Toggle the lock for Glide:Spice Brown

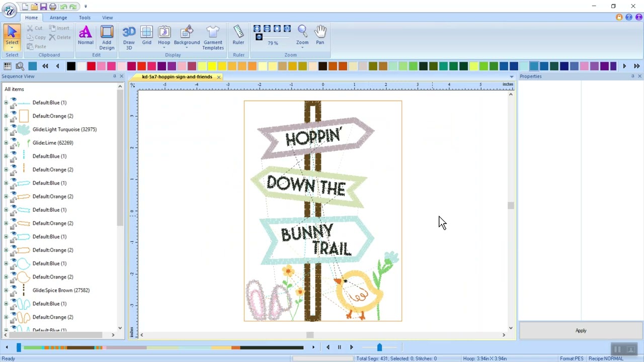pyautogui.click(x=13, y=293)
